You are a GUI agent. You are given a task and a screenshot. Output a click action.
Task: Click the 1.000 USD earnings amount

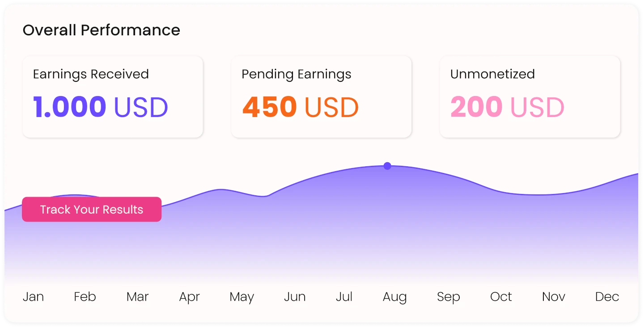[101, 107]
